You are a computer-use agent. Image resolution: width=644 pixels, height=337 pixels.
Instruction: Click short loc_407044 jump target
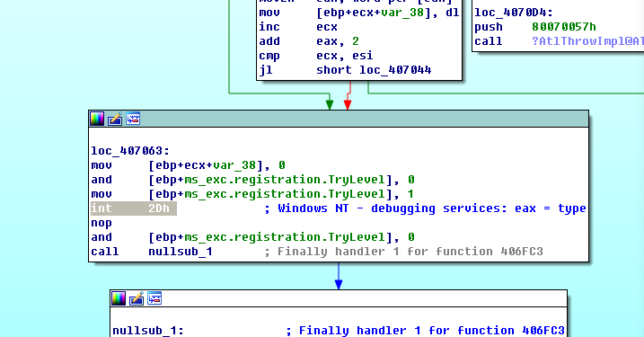coord(374,70)
